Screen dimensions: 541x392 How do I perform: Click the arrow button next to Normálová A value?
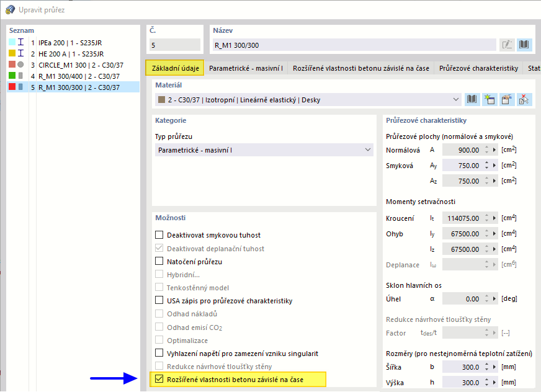tap(494, 149)
